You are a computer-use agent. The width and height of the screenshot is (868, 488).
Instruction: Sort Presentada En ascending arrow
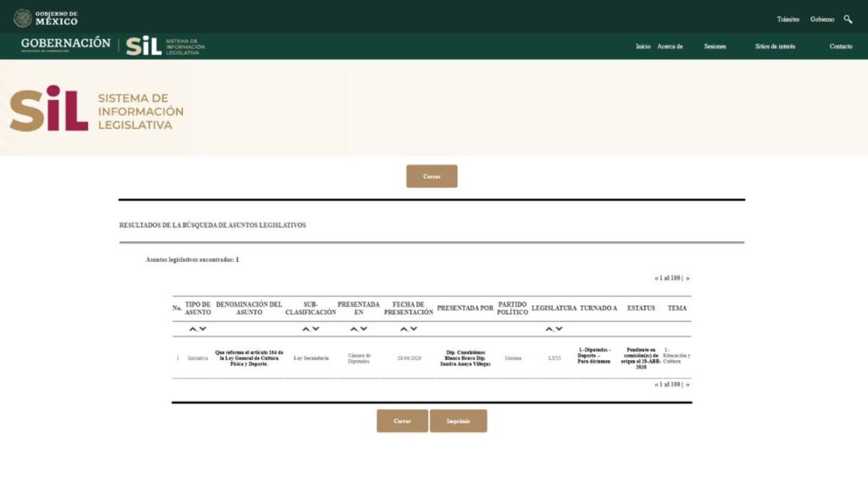click(x=353, y=330)
